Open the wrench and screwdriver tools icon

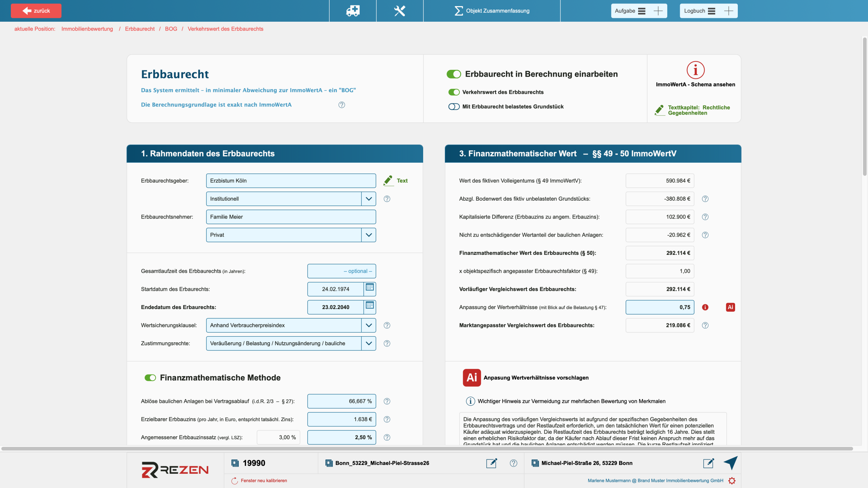point(400,11)
